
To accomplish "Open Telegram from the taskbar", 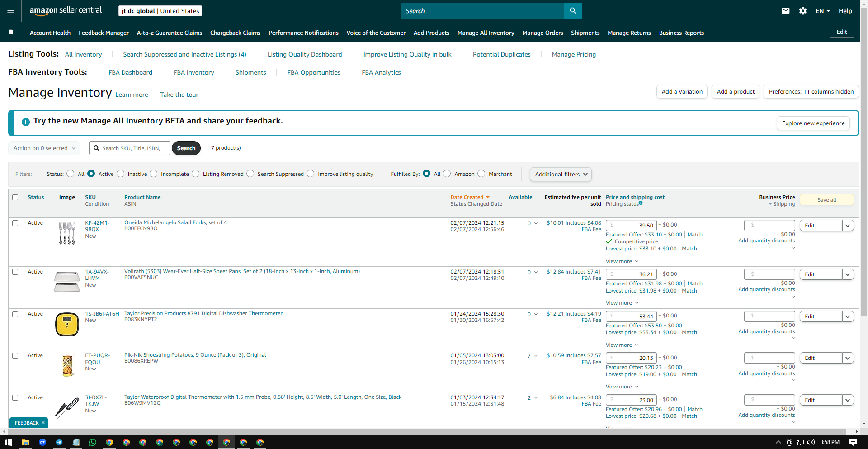I will (x=59, y=442).
